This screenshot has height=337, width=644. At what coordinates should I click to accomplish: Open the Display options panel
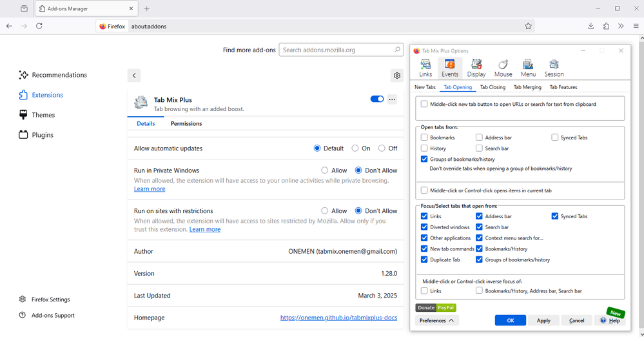point(476,68)
